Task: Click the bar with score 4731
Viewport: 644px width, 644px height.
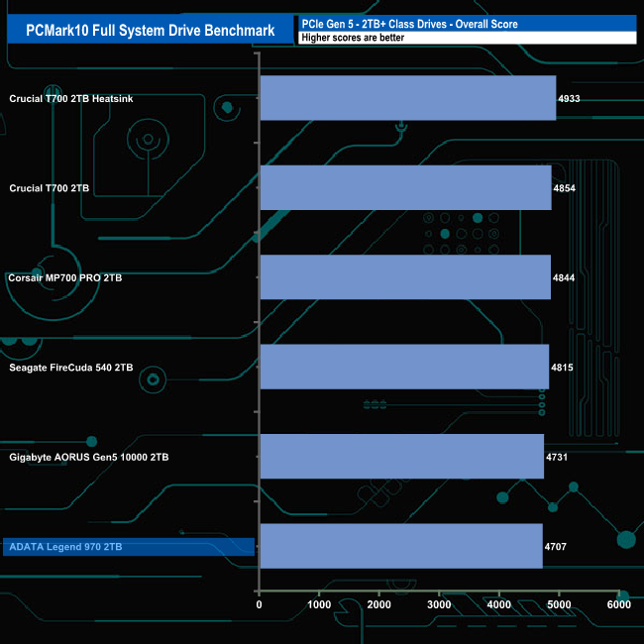Action: click(402, 457)
